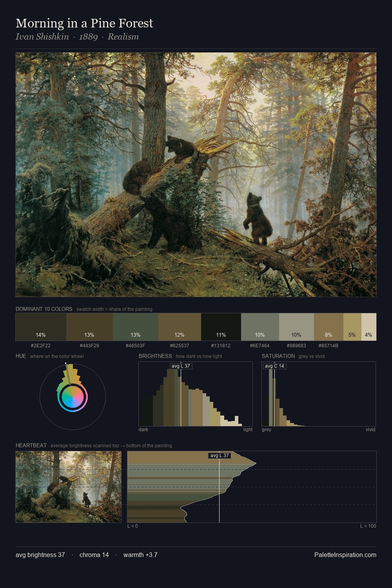Click the rainbow hue color wheel
The width and height of the screenshot is (392, 588).
point(73,397)
